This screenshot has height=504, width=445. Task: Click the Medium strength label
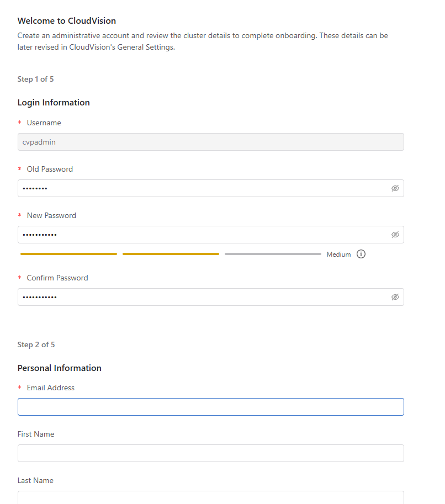(x=338, y=254)
